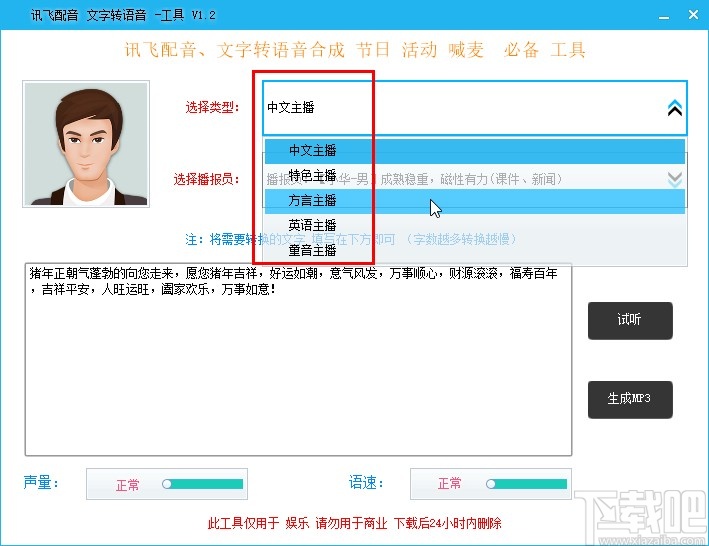
Task: Close the 讯飞配音 window
Action: [693, 15]
